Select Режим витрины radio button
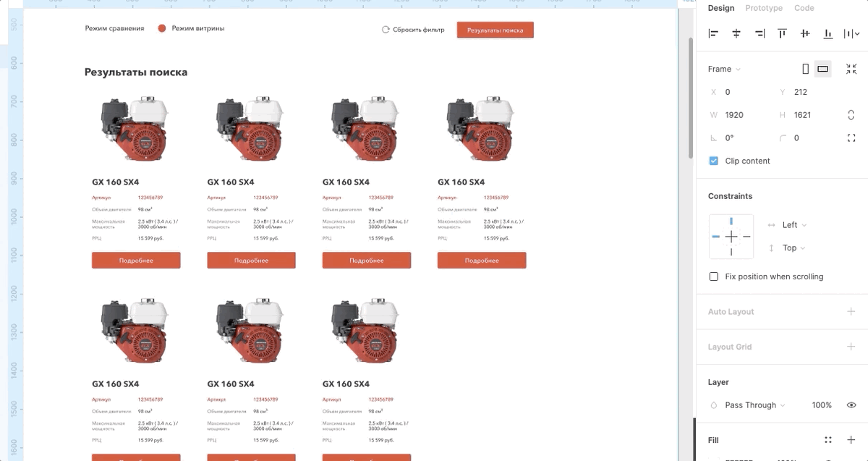This screenshot has width=868, height=461. coord(162,28)
